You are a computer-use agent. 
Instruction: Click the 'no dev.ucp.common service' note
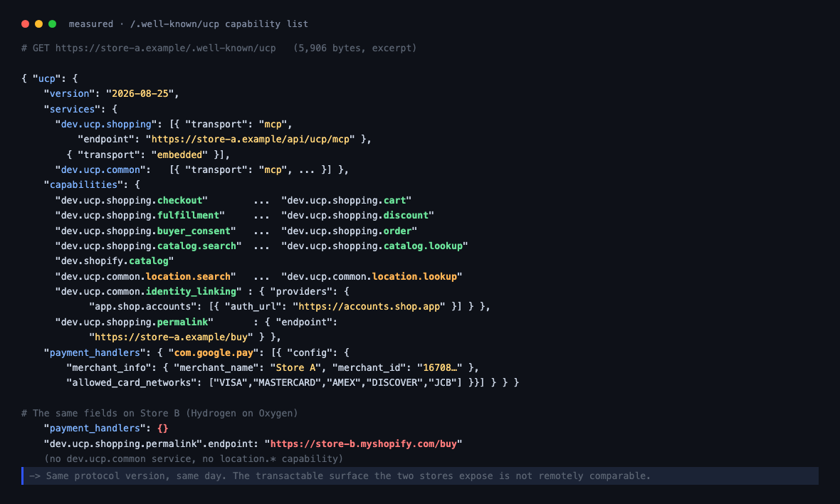[x=194, y=459]
